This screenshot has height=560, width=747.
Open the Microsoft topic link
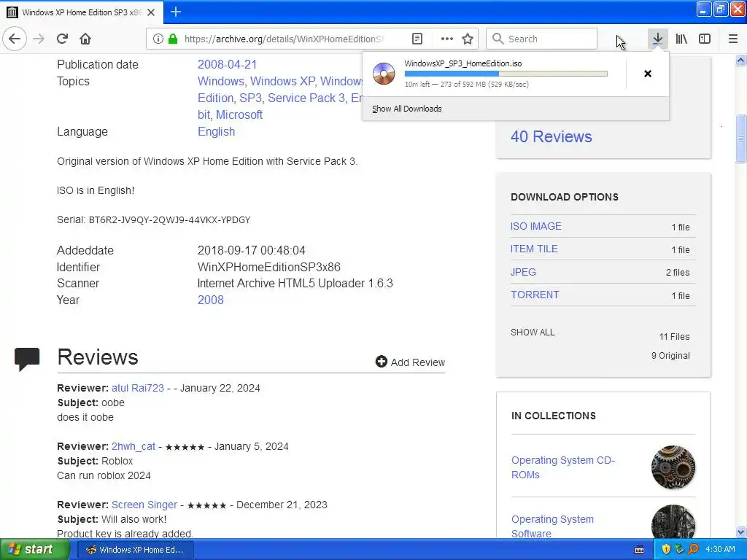pyautogui.click(x=239, y=114)
